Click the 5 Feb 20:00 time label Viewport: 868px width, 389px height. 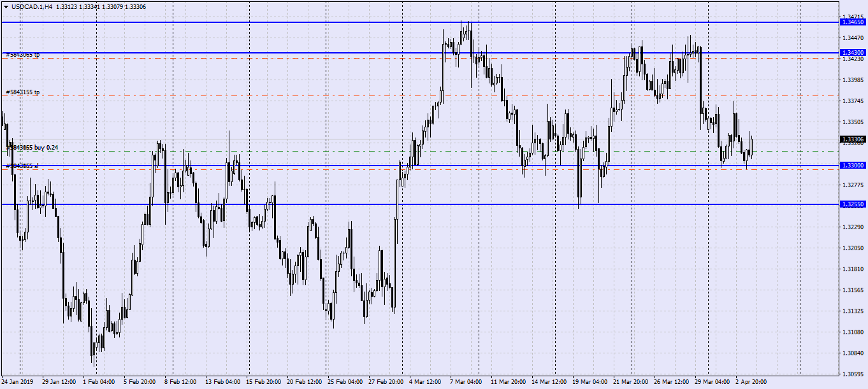pos(140,383)
